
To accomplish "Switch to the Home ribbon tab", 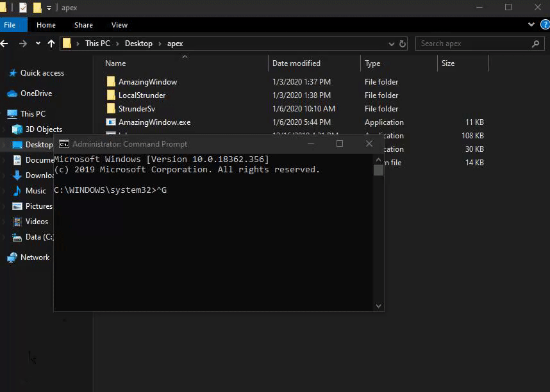I will click(46, 25).
